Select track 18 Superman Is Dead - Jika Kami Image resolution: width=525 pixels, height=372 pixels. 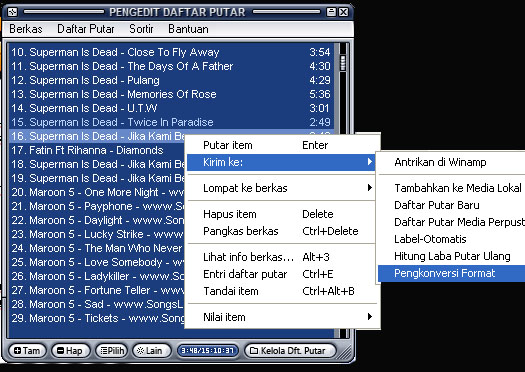pyautogui.click(x=97, y=164)
